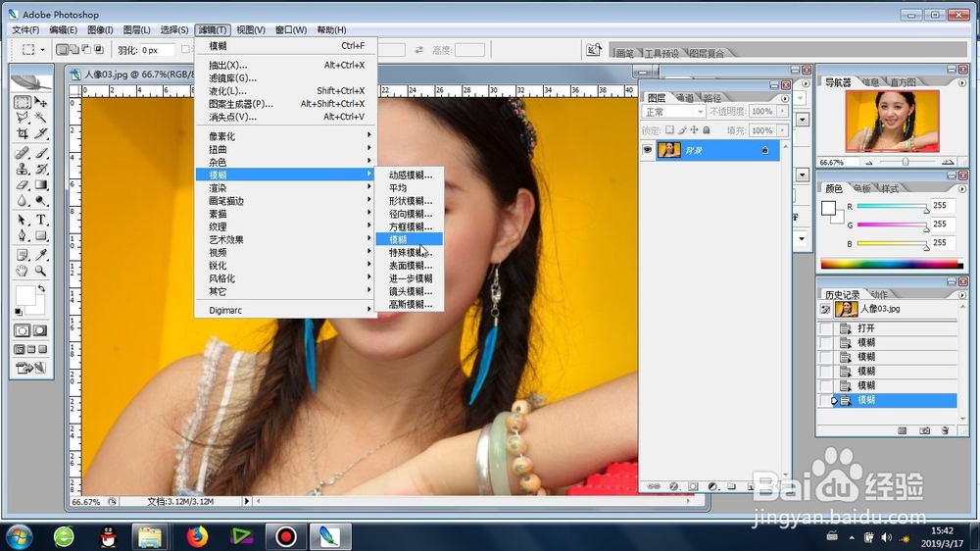Select the Notes tool

[23, 255]
